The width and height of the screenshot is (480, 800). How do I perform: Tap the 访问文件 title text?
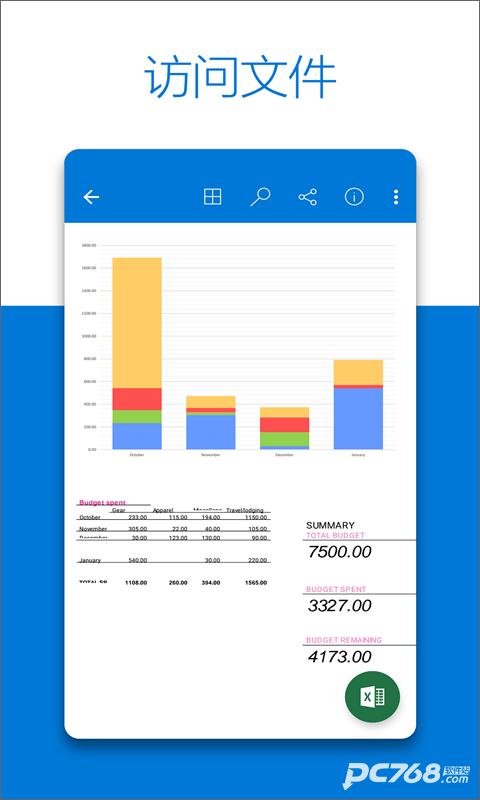point(240,77)
